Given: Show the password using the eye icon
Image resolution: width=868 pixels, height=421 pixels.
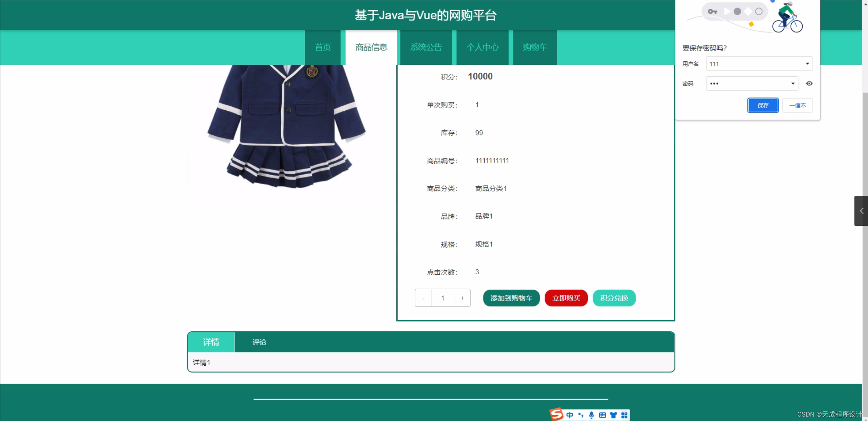Looking at the screenshot, I should pyautogui.click(x=809, y=83).
